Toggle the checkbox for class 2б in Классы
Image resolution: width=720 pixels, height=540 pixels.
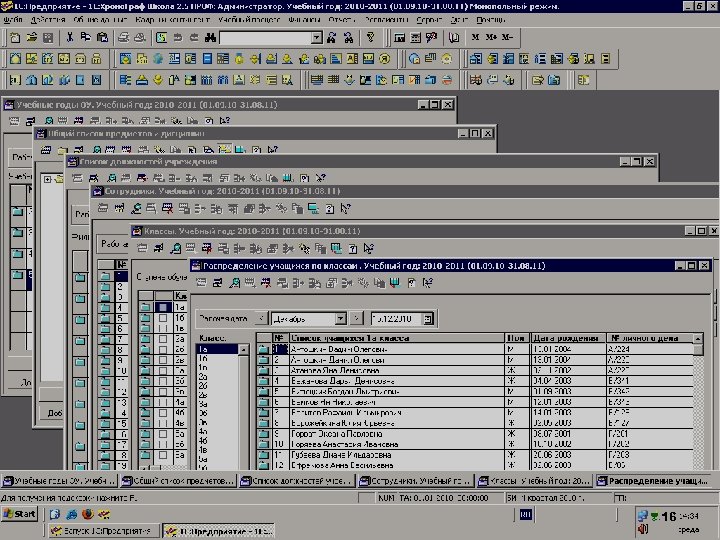[x=163, y=349]
